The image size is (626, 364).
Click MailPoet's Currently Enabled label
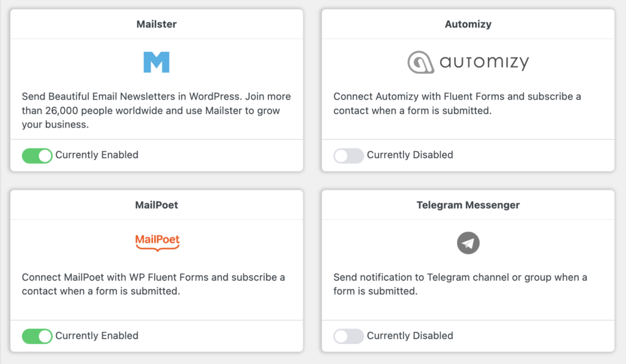coord(97,336)
